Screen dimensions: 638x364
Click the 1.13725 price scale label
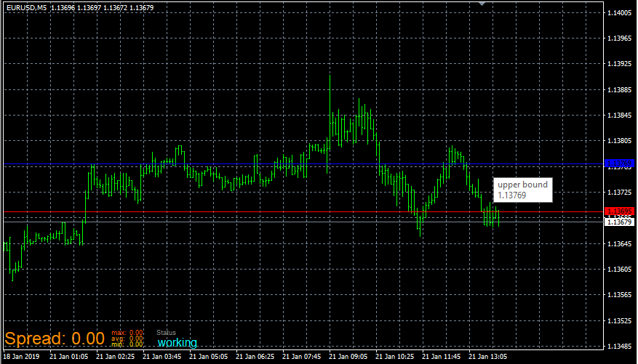pos(619,192)
